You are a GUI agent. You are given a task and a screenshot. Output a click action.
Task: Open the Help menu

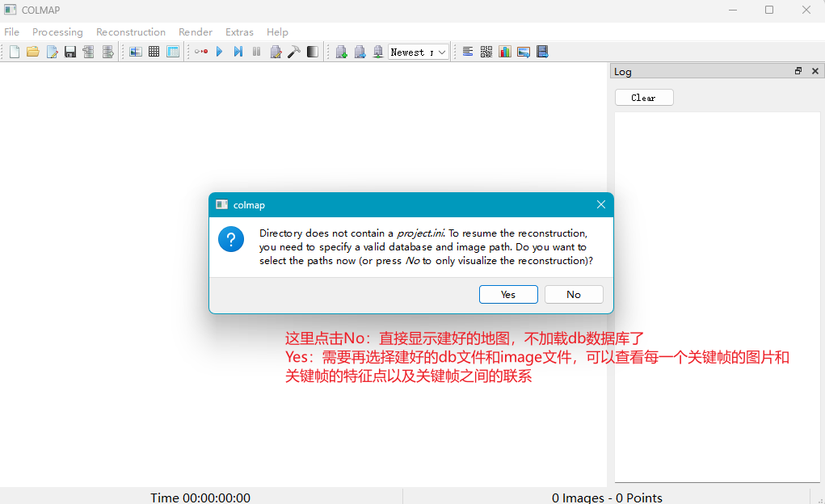click(x=277, y=32)
